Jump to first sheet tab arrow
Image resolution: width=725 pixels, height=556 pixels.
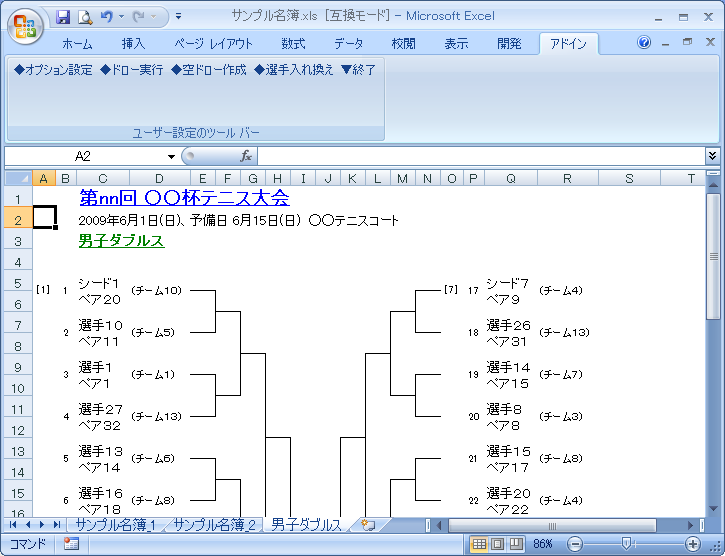point(13,525)
